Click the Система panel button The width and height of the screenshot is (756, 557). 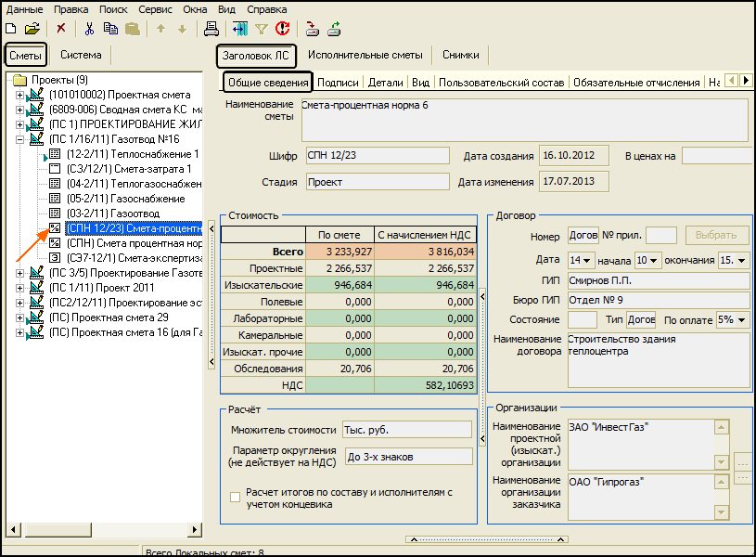coord(82,56)
